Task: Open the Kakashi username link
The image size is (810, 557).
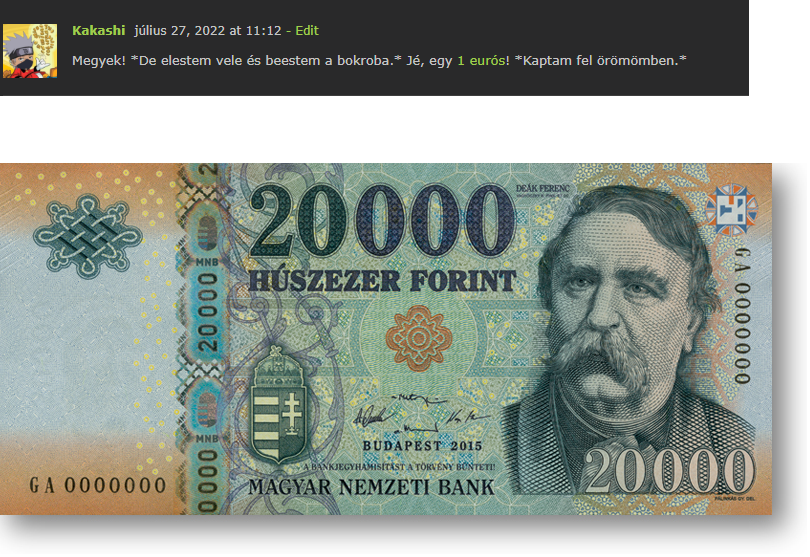Action: (99, 30)
